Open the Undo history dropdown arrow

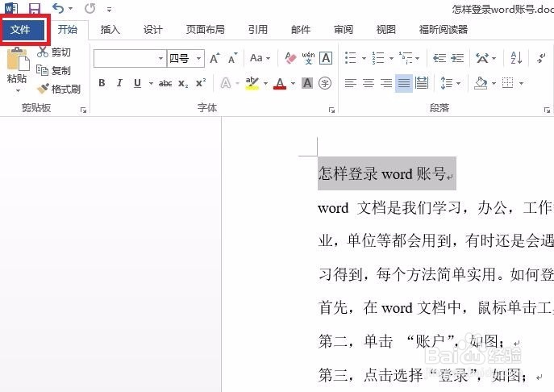pos(71,9)
